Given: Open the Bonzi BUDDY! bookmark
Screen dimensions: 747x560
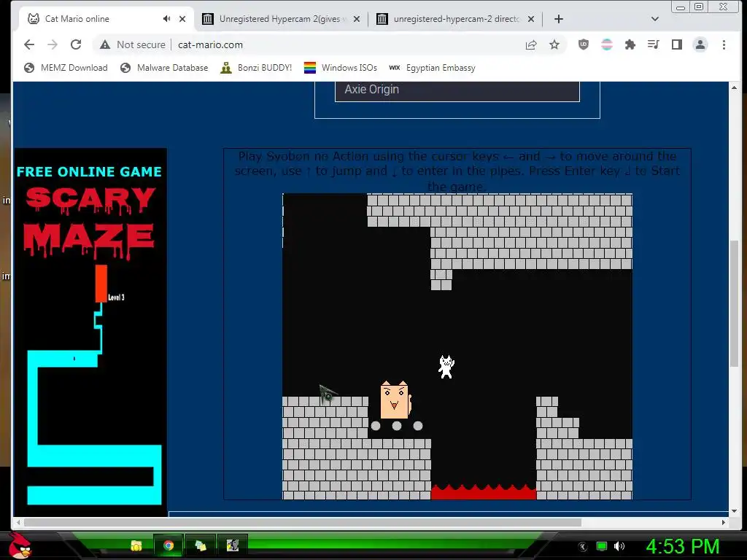Looking at the screenshot, I should pos(256,68).
